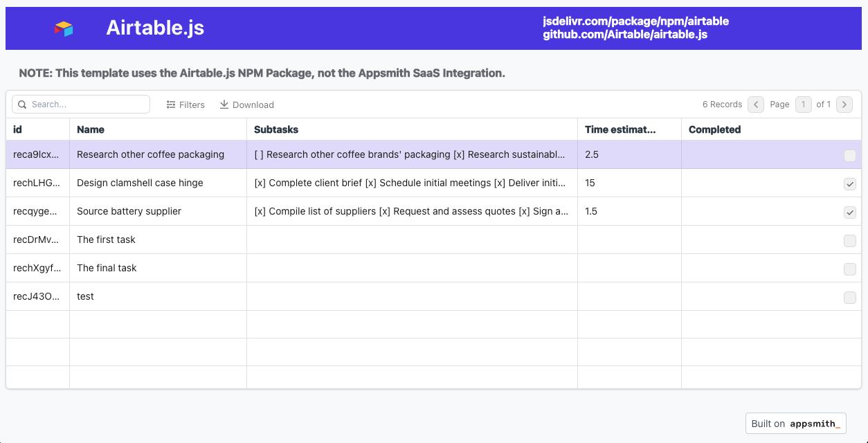Click the page number box
This screenshot has height=443, width=868.
[x=803, y=105]
